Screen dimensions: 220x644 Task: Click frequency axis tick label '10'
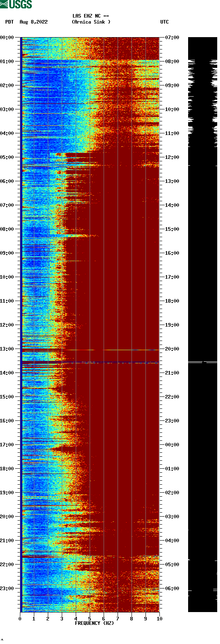[159, 619]
